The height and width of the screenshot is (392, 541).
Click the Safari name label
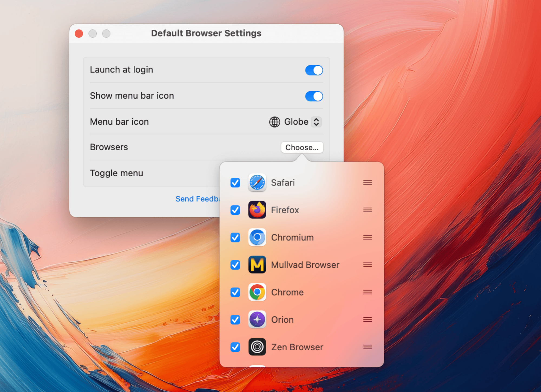pos(283,182)
